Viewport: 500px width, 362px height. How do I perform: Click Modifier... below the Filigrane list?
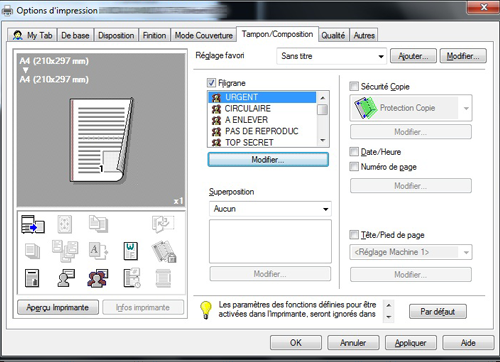268,160
